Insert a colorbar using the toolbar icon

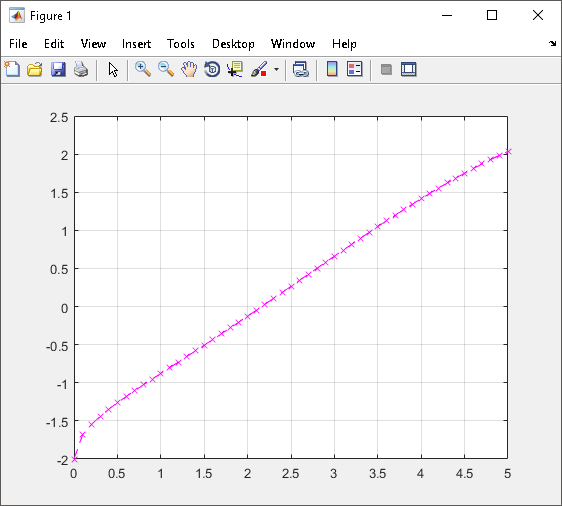point(332,69)
